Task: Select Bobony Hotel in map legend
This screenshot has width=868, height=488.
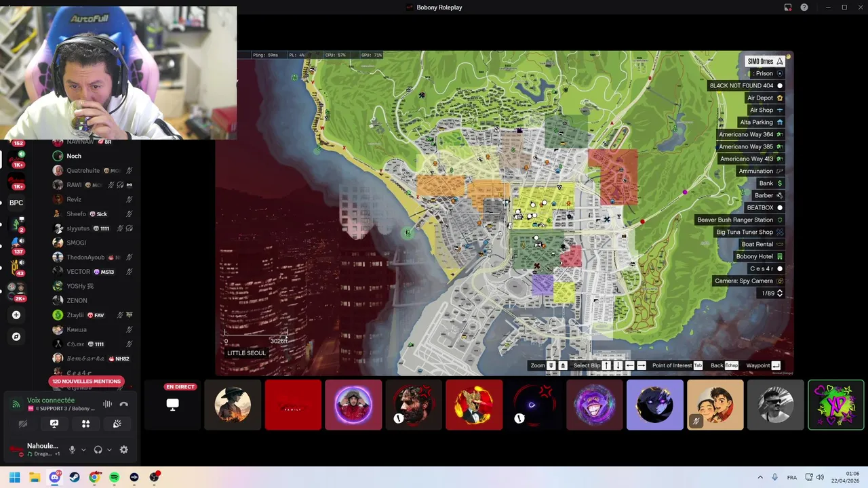Action: [x=759, y=256]
